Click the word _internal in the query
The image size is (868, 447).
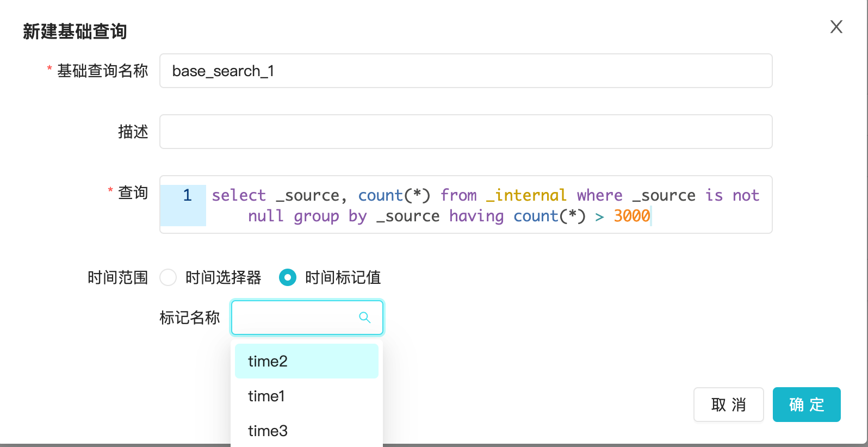coord(526,195)
